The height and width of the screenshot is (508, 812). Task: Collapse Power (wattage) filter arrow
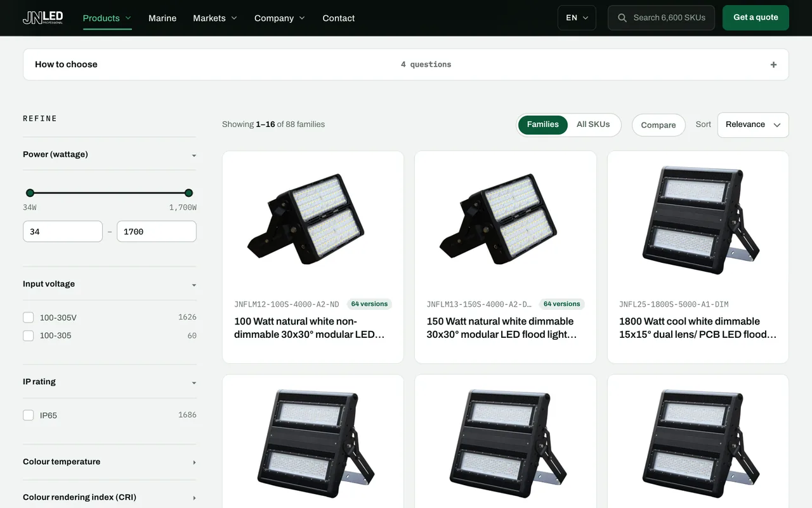[x=194, y=156]
